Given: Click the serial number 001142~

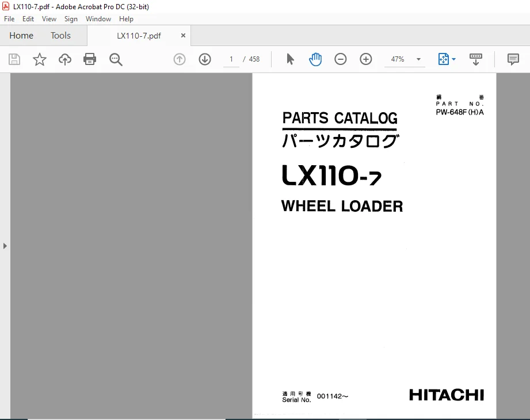Looking at the screenshot, I should click(332, 396).
